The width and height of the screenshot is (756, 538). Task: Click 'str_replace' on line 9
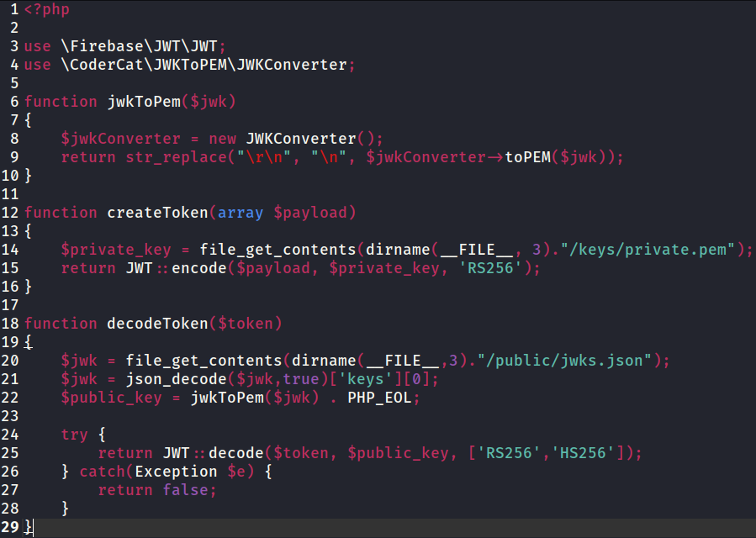[176, 157]
